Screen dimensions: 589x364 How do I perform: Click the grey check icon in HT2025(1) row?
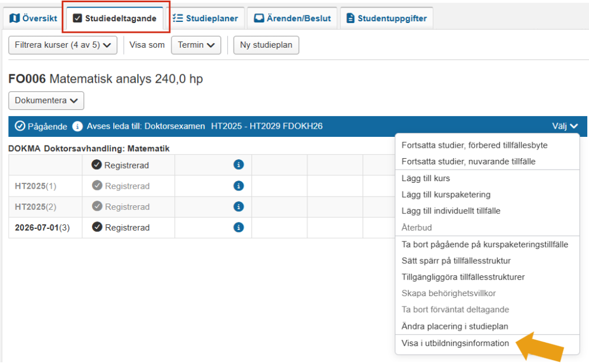click(97, 186)
